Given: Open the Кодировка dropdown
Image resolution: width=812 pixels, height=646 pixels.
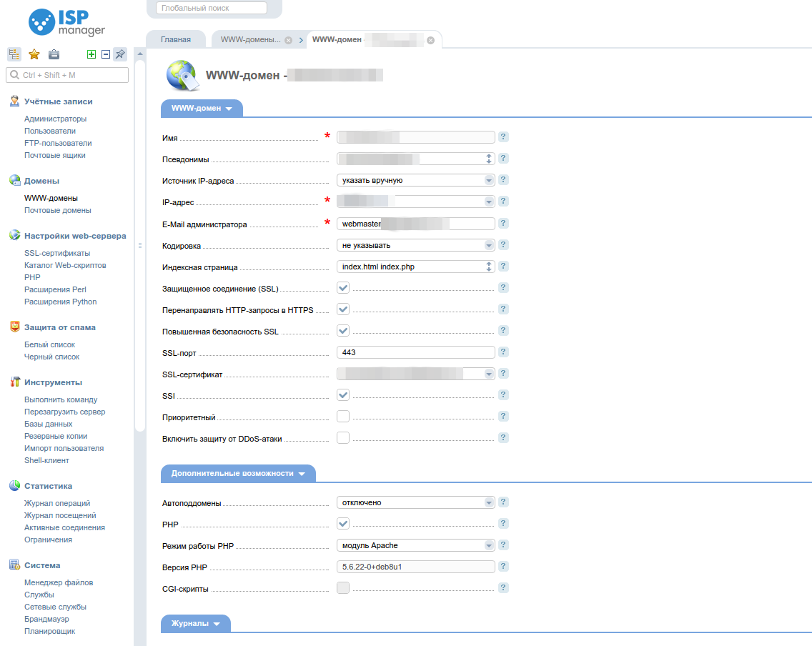Looking at the screenshot, I should click(416, 245).
